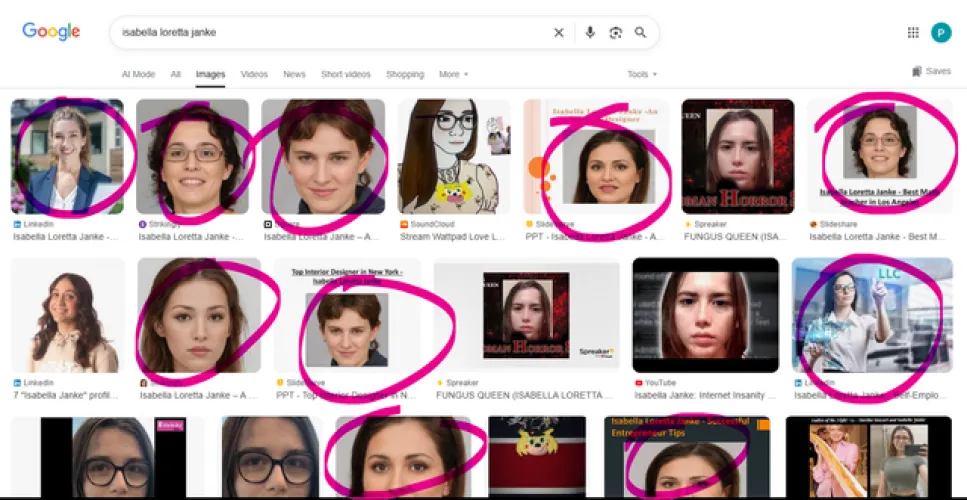Open the Spreaker thumbnail with the Spreaker logo watermark
967x500 pixels.
pos(527,315)
